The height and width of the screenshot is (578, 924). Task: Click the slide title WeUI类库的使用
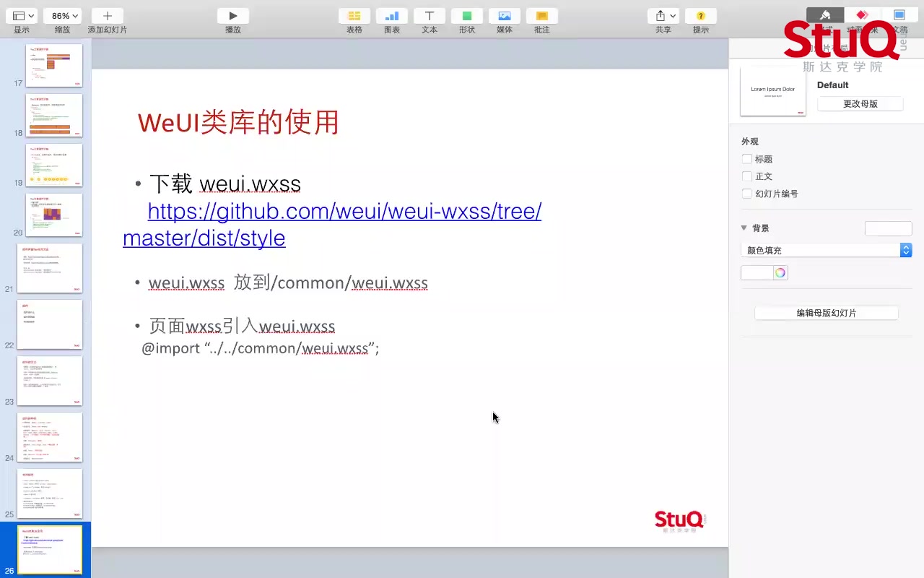pyautogui.click(x=238, y=122)
